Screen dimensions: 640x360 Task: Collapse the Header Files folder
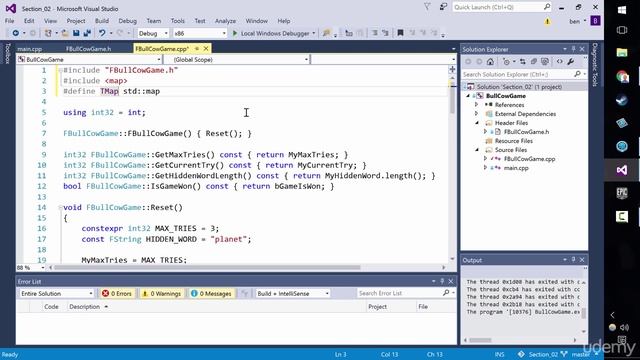click(476, 123)
